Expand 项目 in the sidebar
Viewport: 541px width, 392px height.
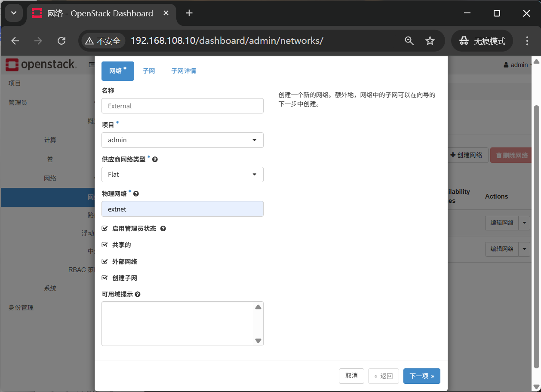click(15, 83)
